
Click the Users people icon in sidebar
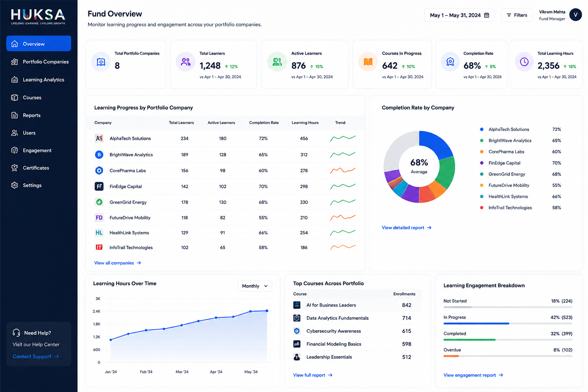tap(15, 133)
